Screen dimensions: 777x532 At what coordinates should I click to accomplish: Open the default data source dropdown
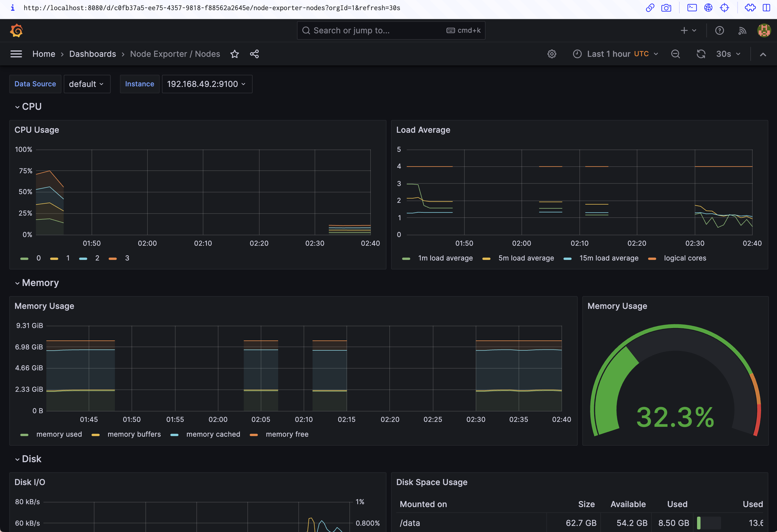click(87, 84)
